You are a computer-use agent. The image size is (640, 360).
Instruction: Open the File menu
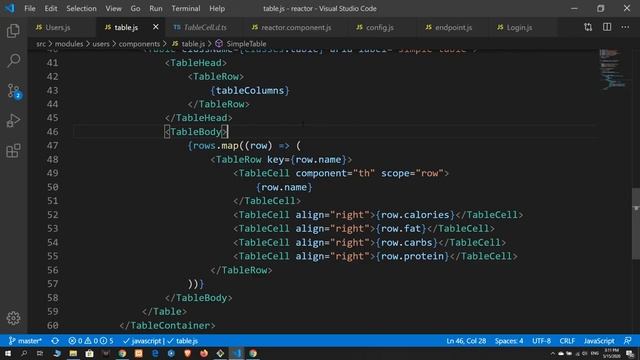30,8
